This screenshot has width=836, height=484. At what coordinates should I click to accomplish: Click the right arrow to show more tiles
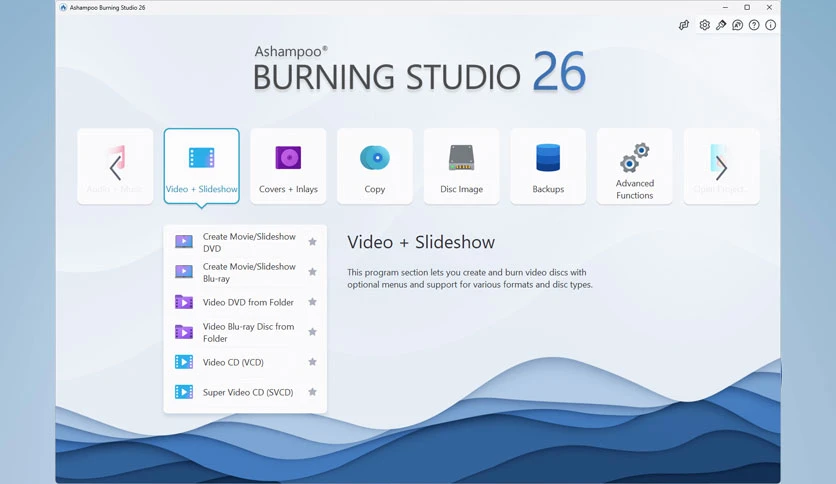click(x=721, y=168)
